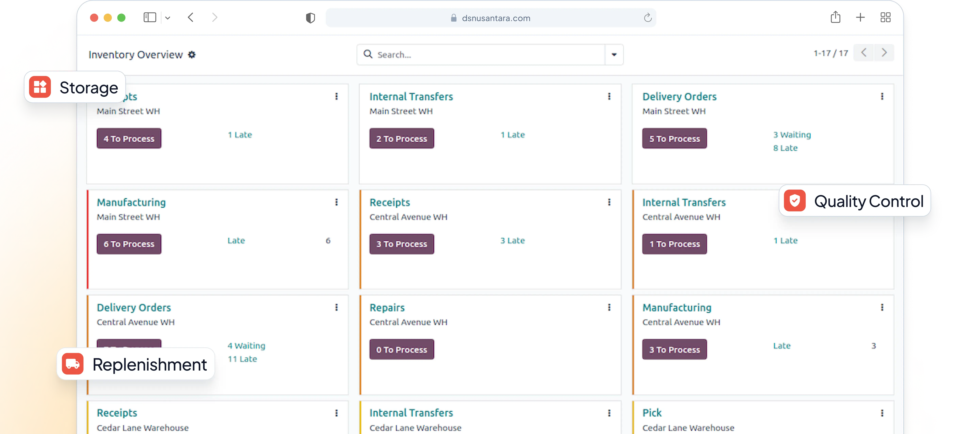Click Late on Central Avenue Manufacturing card
The image size is (980, 434).
pyautogui.click(x=782, y=345)
